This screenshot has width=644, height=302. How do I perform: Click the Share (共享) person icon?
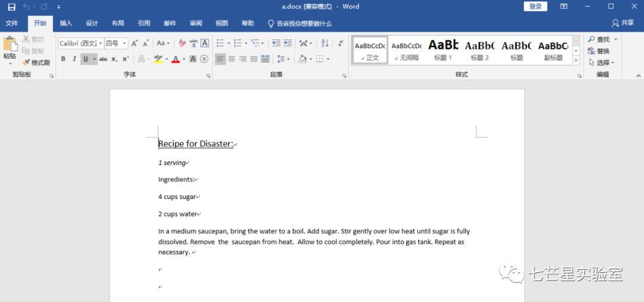[x=615, y=23]
